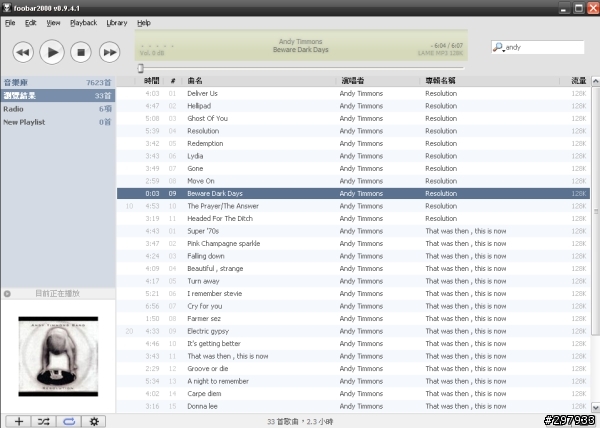Image resolution: width=600 pixels, height=428 pixels.
Task: Select track Redemption
Action: [x=353, y=143]
